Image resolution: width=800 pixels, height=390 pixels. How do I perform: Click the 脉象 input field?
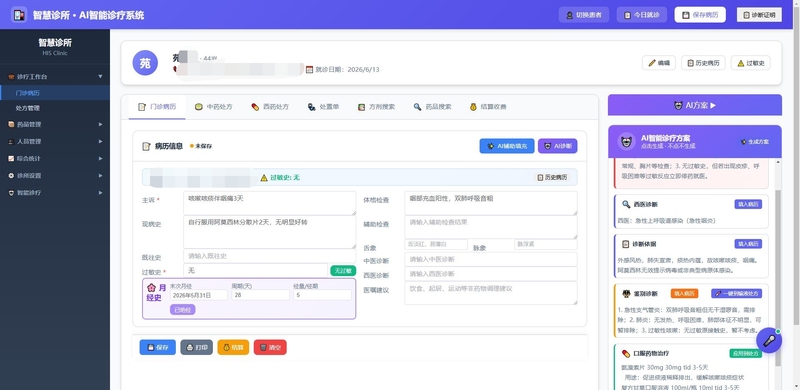(x=546, y=245)
